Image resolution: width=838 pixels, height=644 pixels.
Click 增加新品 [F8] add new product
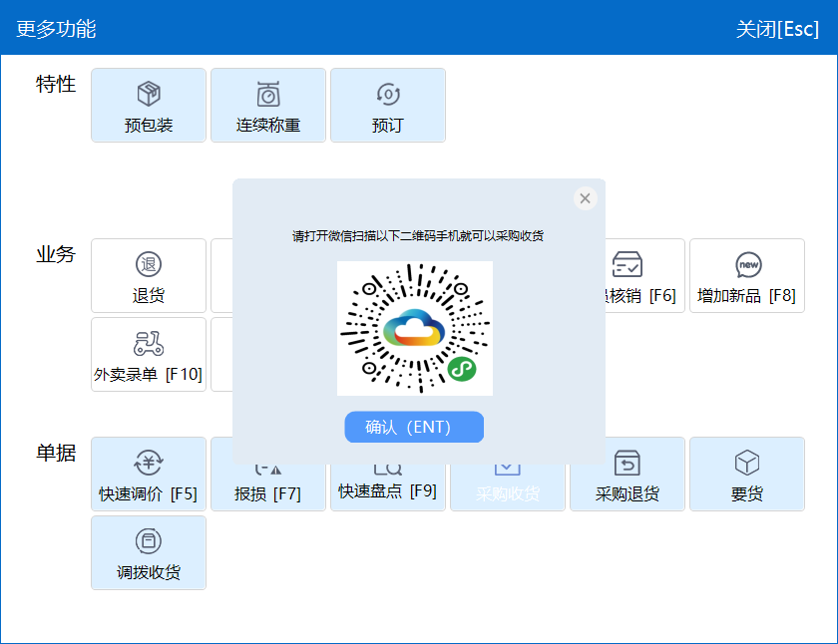[x=747, y=275]
